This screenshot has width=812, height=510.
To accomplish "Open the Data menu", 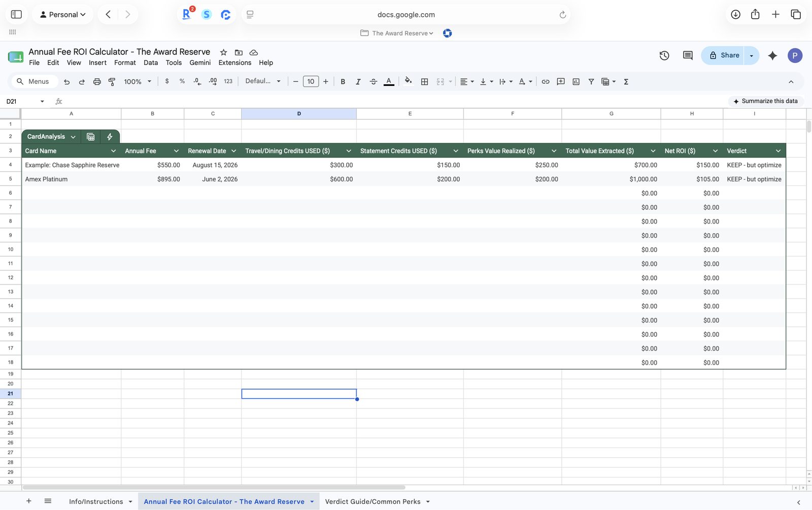I will (151, 63).
